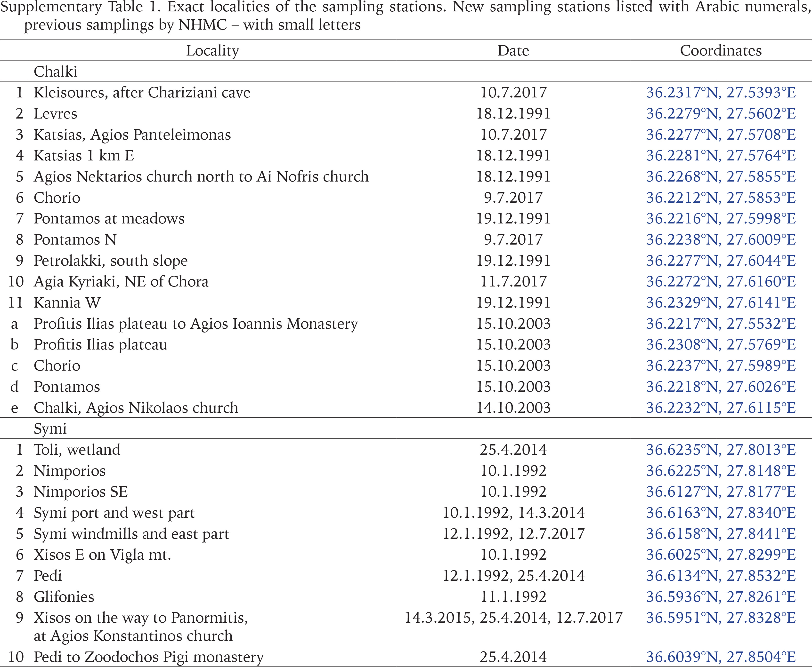
Task: Click locality Agia Kyriaki, NE of Chora
Action: pos(121,282)
